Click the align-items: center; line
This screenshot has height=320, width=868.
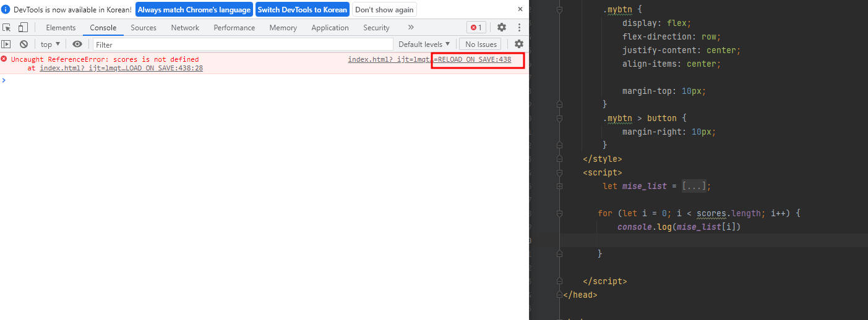[671, 64]
